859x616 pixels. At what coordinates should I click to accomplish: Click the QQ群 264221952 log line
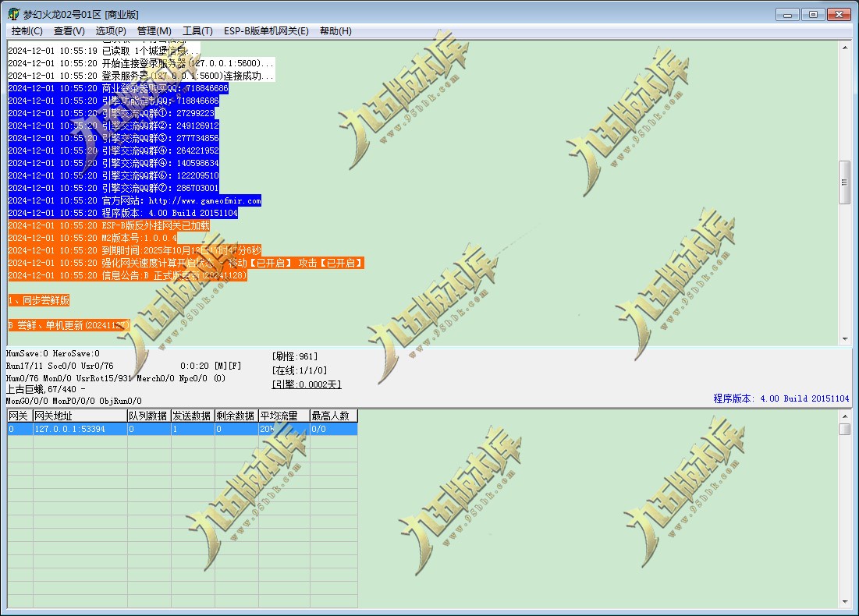[x=113, y=150]
